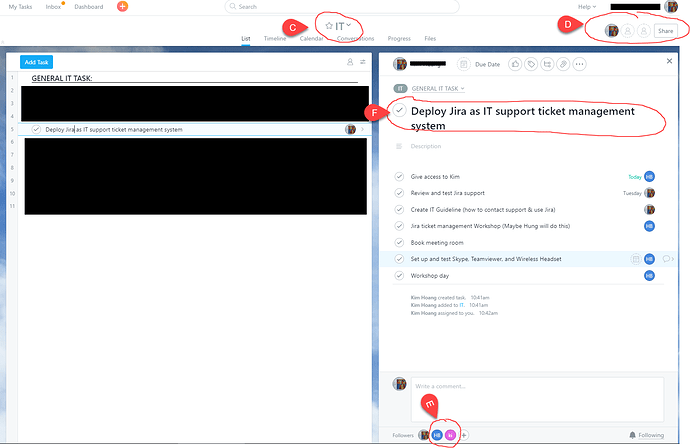Image resolution: width=690 pixels, height=448 pixels.
Task: Click the task assignee avatar in detail pane
Action: pyautogui.click(x=400, y=64)
